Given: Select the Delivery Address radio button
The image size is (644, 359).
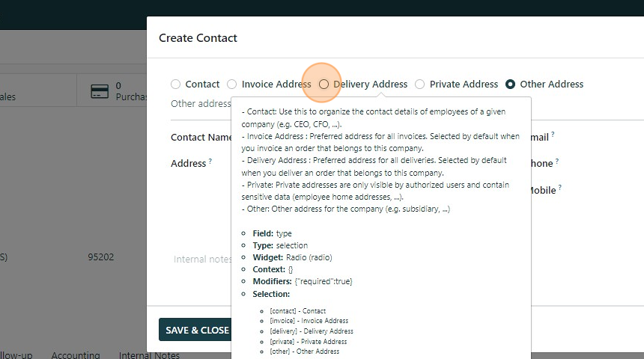Looking at the screenshot, I should click(323, 85).
